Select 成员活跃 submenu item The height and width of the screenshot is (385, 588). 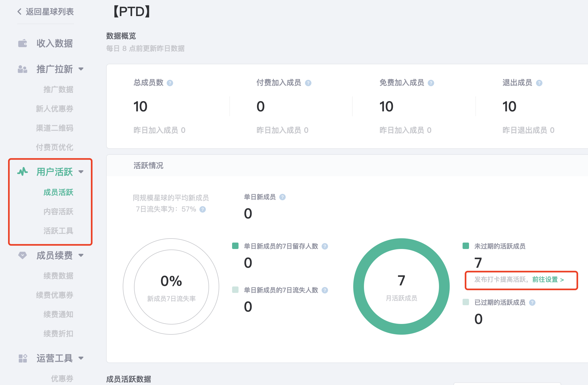[x=58, y=192]
